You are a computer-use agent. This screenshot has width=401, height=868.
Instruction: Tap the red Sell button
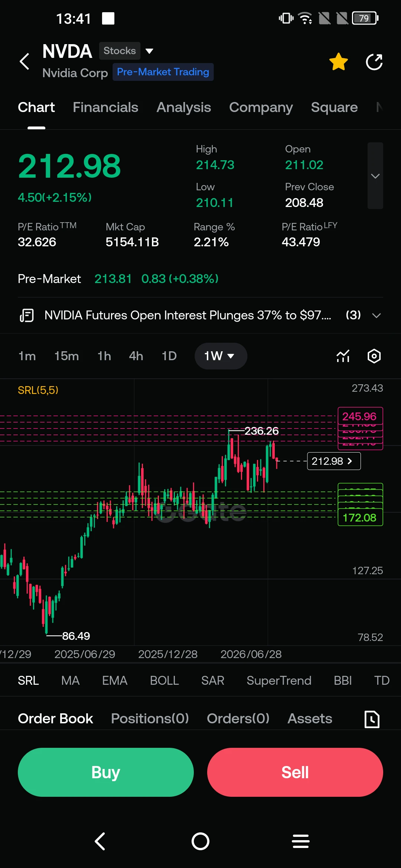pos(295,772)
